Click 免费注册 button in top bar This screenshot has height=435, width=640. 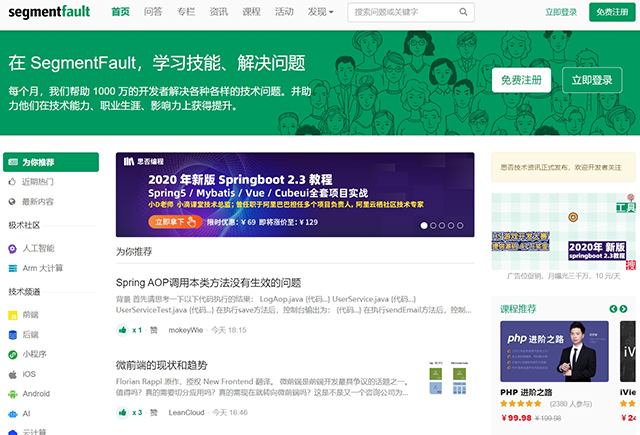click(x=612, y=12)
